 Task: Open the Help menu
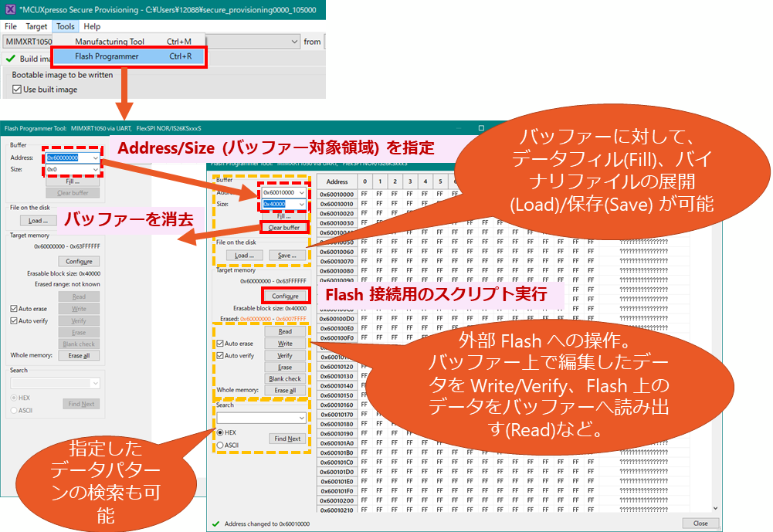click(92, 26)
